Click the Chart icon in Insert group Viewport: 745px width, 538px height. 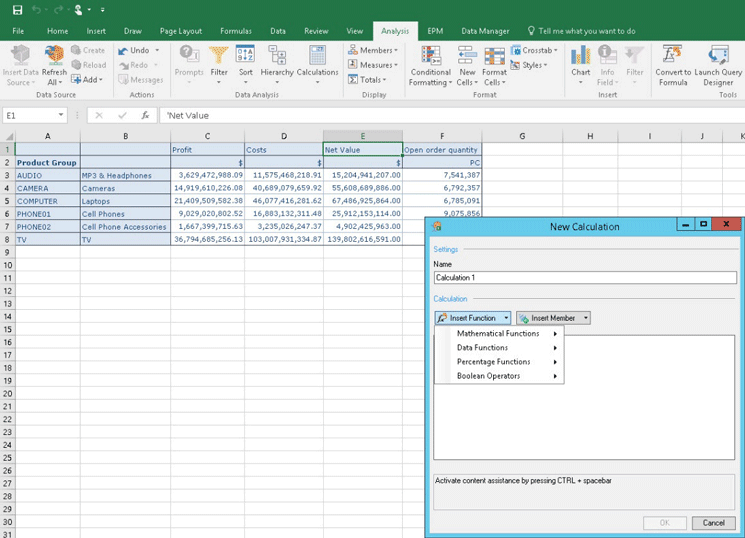pyautogui.click(x=581, y=55)
